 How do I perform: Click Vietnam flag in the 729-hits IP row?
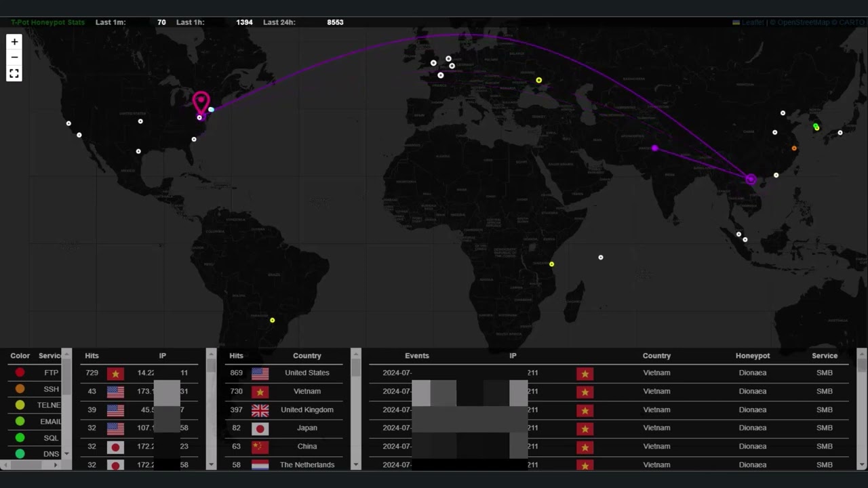point(115,373)
